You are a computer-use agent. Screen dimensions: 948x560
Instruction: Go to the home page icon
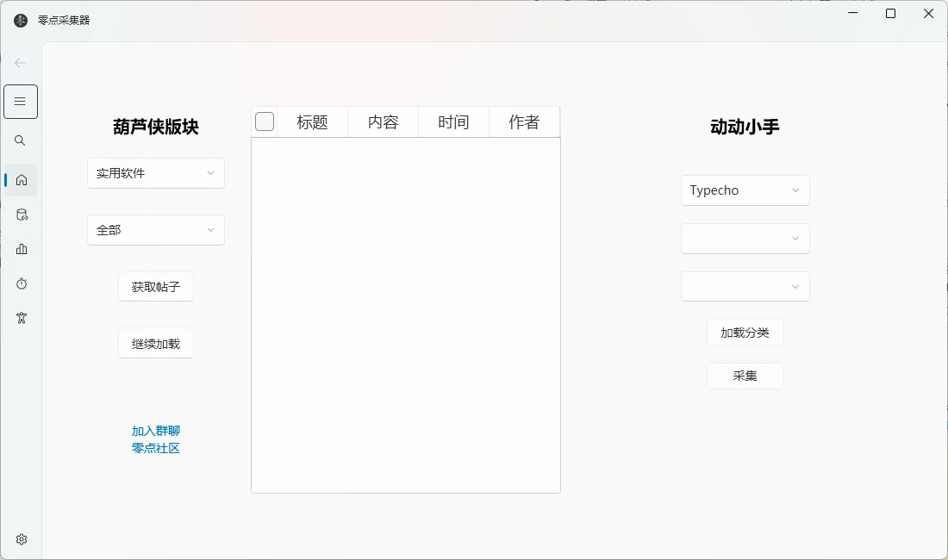point(22,180)
